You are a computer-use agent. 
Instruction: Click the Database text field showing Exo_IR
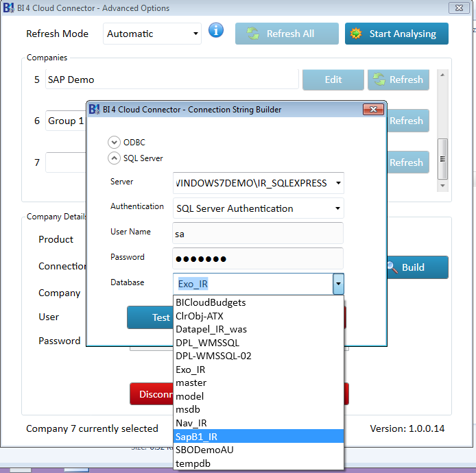[253, 284]
